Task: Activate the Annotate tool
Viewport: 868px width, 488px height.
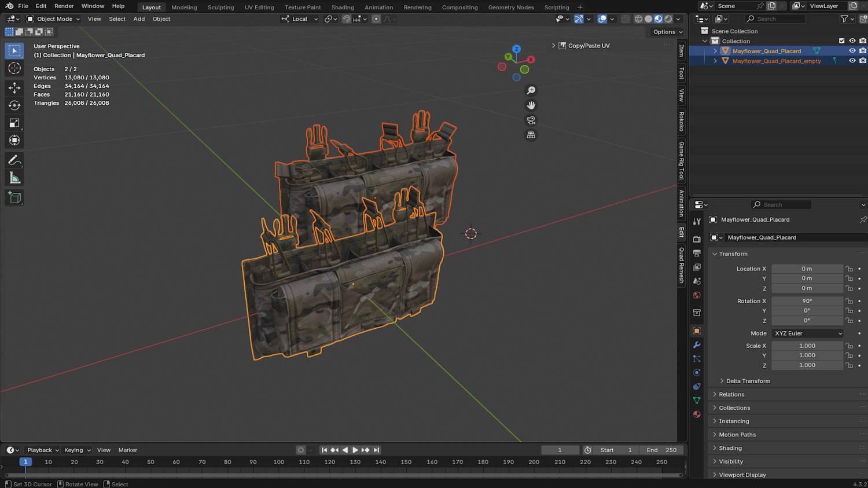Action: (x=14, y=160)
